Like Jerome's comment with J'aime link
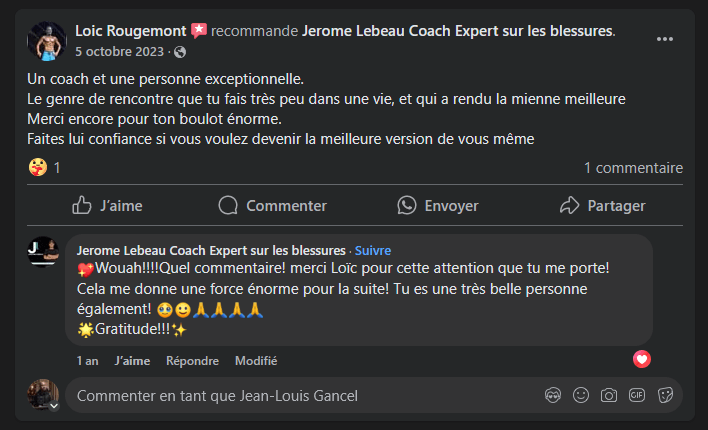This screenshot has height=430, width=708. (132, 361)
